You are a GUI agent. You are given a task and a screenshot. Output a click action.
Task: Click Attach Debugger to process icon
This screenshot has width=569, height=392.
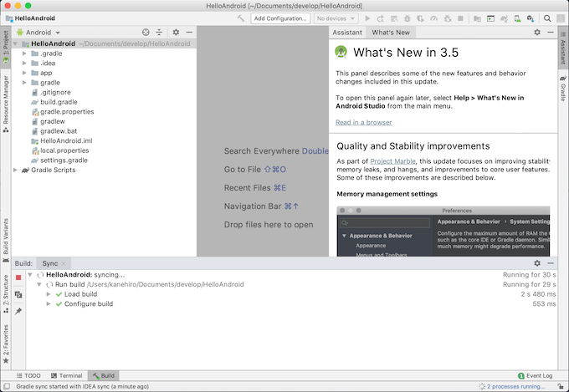point(447,18)
